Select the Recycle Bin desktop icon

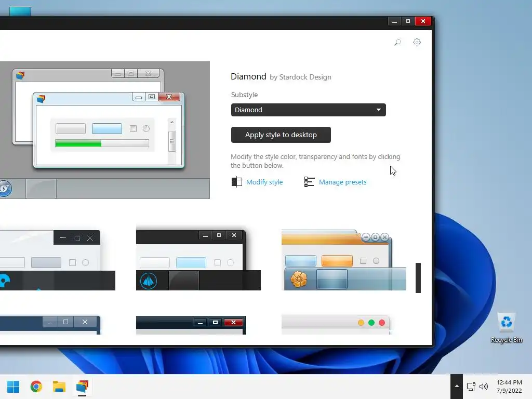[x=506, y=328]
